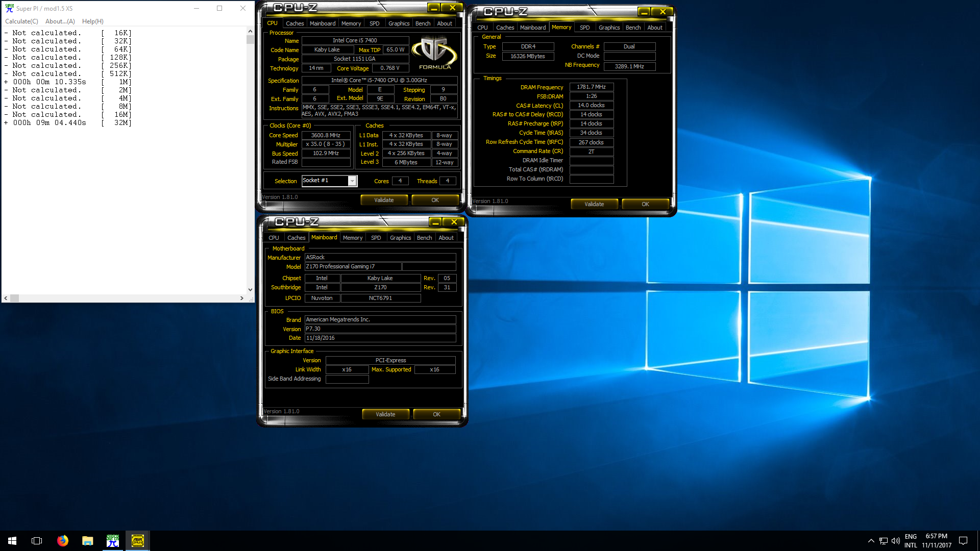980x551 pixels.
Task: Switch to Graphics tab in top-left CPU-Z
Action: point(399,23)
